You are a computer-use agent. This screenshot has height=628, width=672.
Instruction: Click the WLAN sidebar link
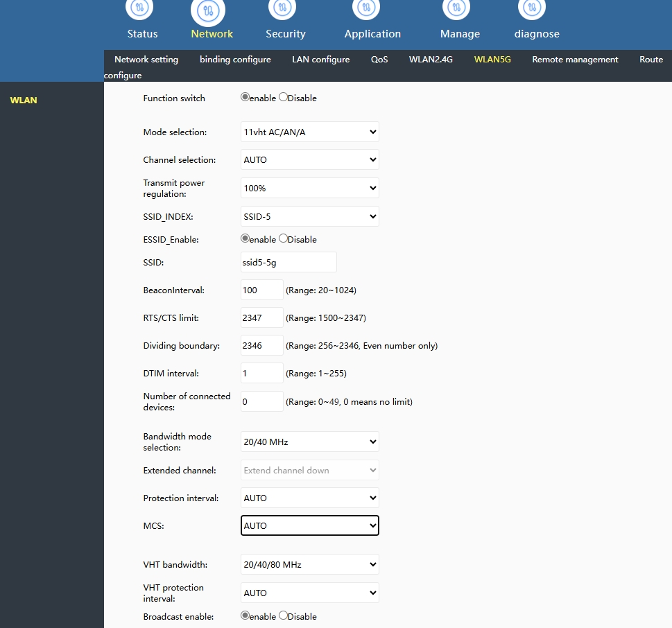click(24, 101)
